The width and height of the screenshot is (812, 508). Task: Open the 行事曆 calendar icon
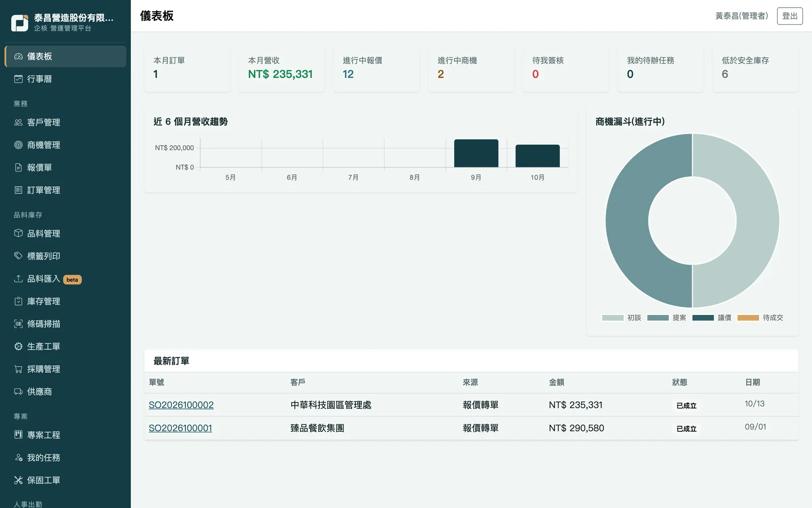[x=18, y=79]
